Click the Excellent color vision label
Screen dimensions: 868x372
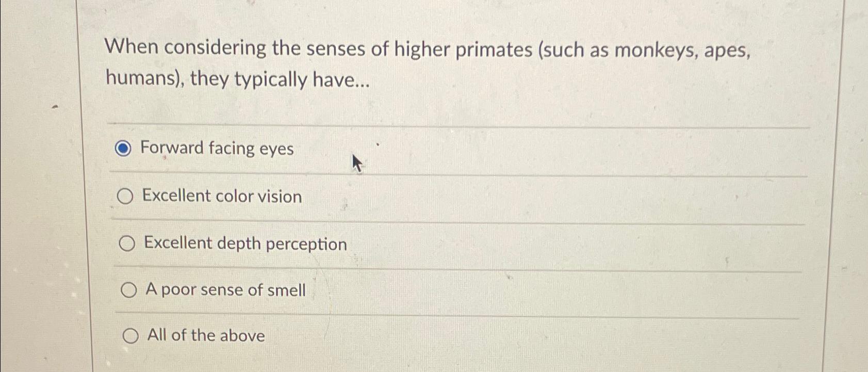223,197
